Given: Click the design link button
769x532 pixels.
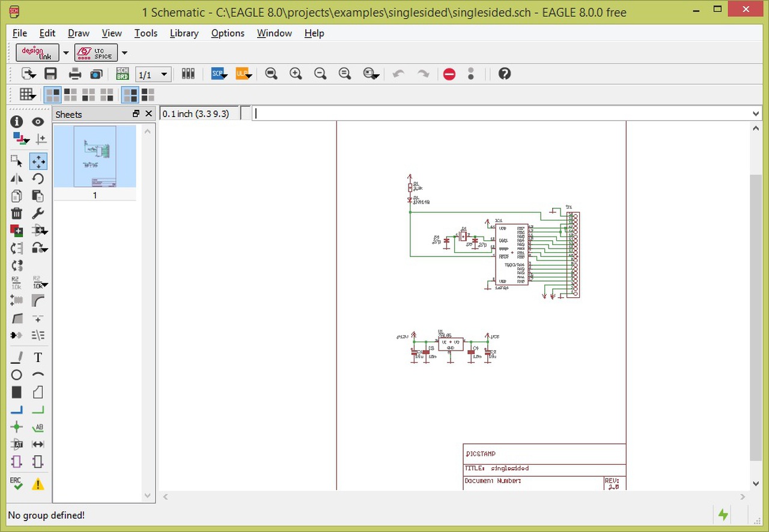Looking at the screenshot, I should pyautogui.click(x=37, y=53).
